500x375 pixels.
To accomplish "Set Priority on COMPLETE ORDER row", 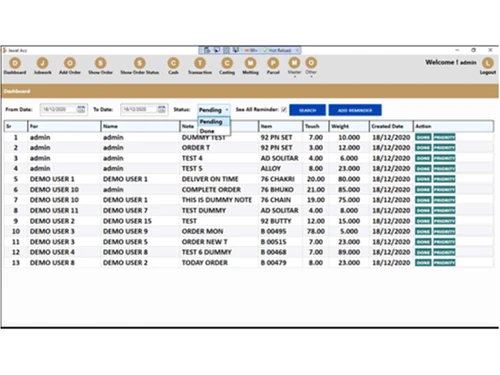I will (444, 190).
